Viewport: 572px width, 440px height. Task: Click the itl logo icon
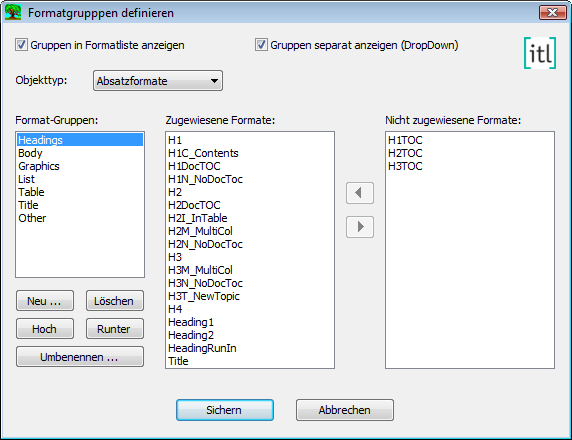(540, 53)
